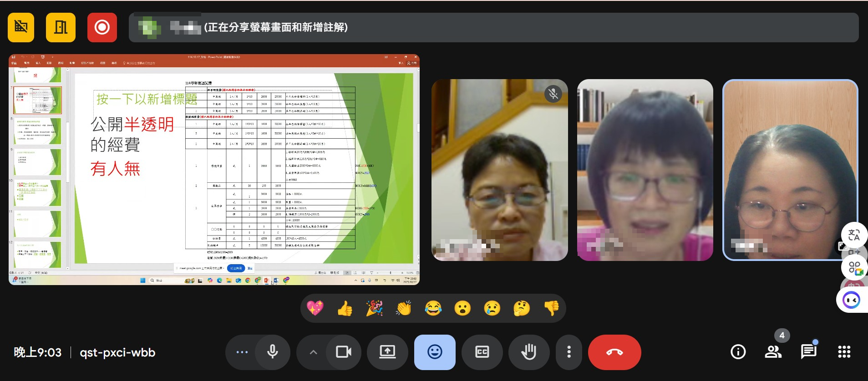Image resolution: width=868 pixels, height=381 pixels.
Task: Click the translate extension floating icon
Action: click(x=853, y=235)
